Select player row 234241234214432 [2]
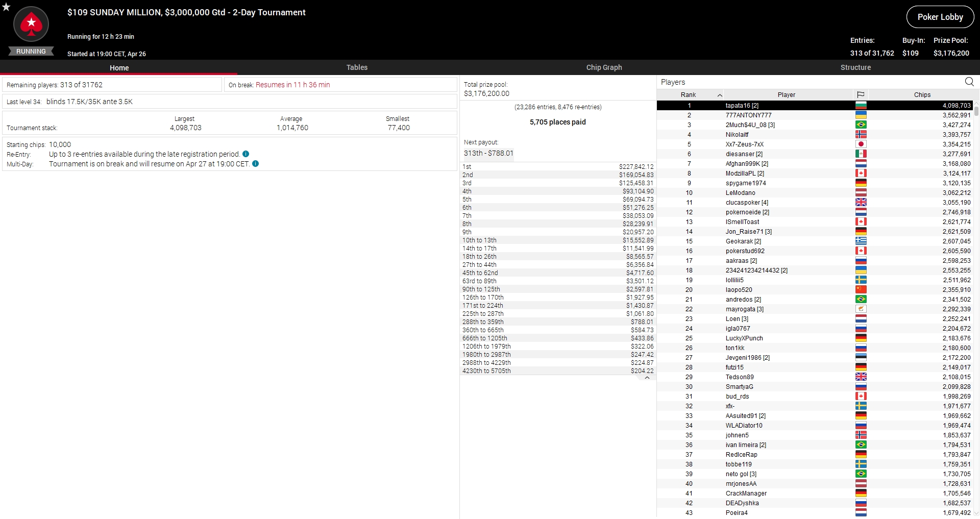Image resolution: width=980 pixels, height=519 pixels. point(815,270)
